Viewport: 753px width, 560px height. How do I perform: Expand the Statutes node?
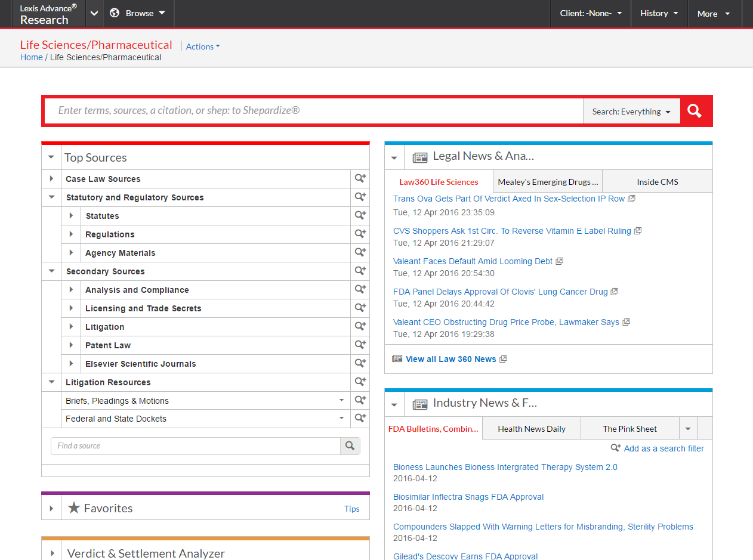[x=71, y=215]
